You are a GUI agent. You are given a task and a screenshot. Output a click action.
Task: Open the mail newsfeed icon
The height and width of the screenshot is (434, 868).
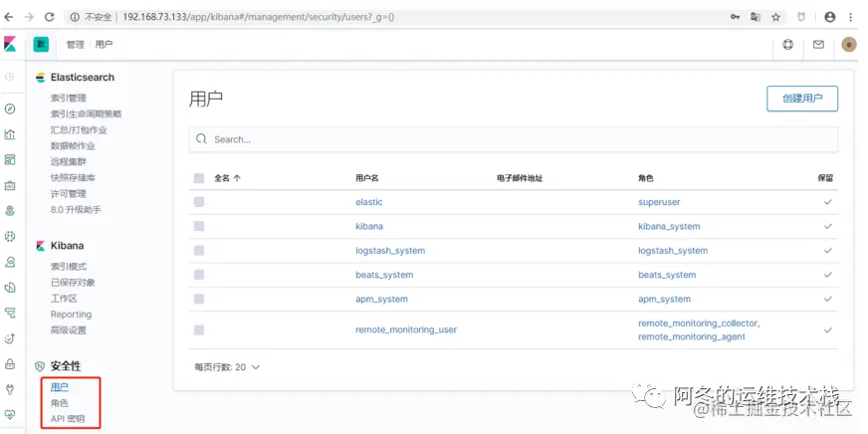click(x=818, y=45)
